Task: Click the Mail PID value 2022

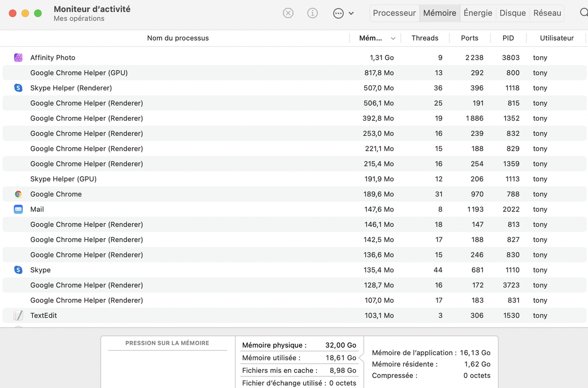Action: click(510, 209)
